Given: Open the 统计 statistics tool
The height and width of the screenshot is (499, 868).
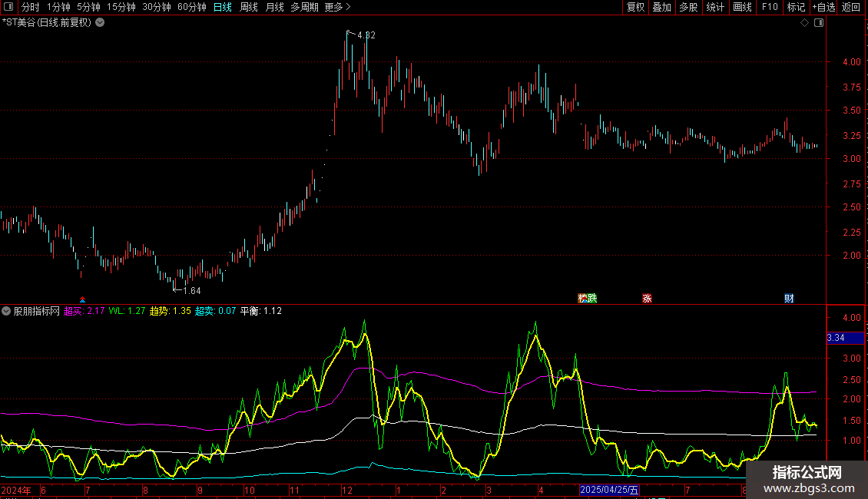Looking at the screenshot, I should (715, 7).
